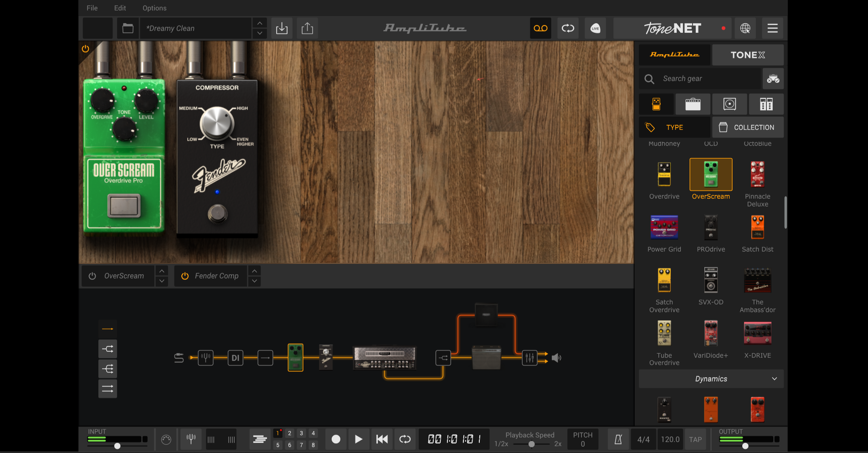Select the parallel lines signal routing icon

(108, 389)
